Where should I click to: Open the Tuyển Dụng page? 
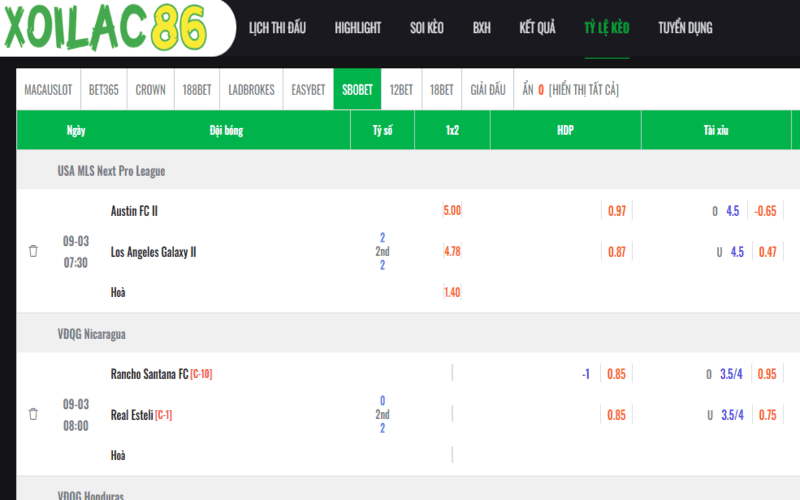[685, 28]
